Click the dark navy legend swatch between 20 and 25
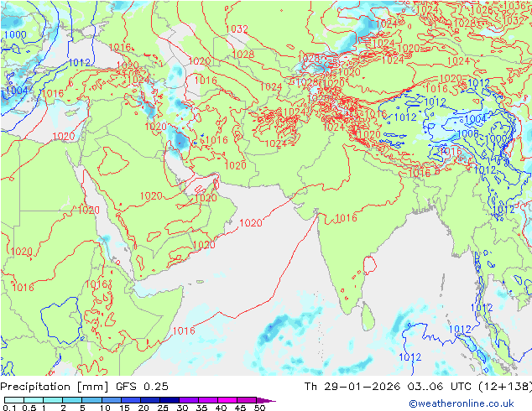This screenshot has height=411, width=532. pos(150,400)
